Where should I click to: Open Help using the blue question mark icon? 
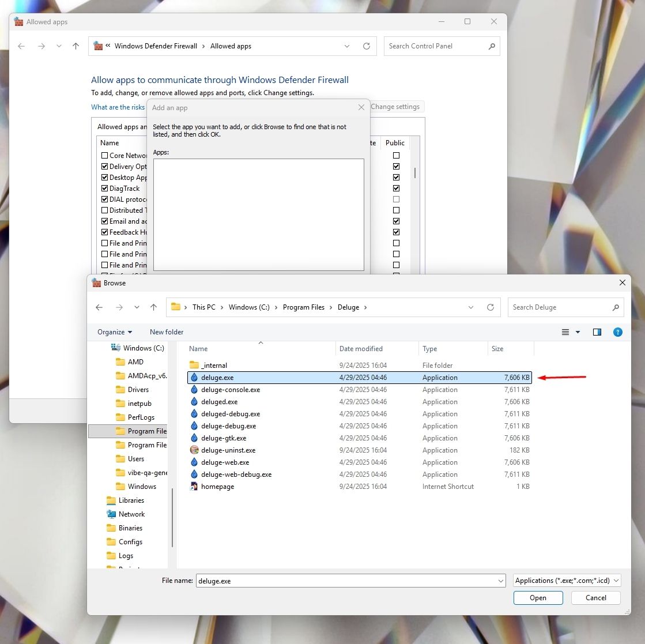tap(618, 332)
